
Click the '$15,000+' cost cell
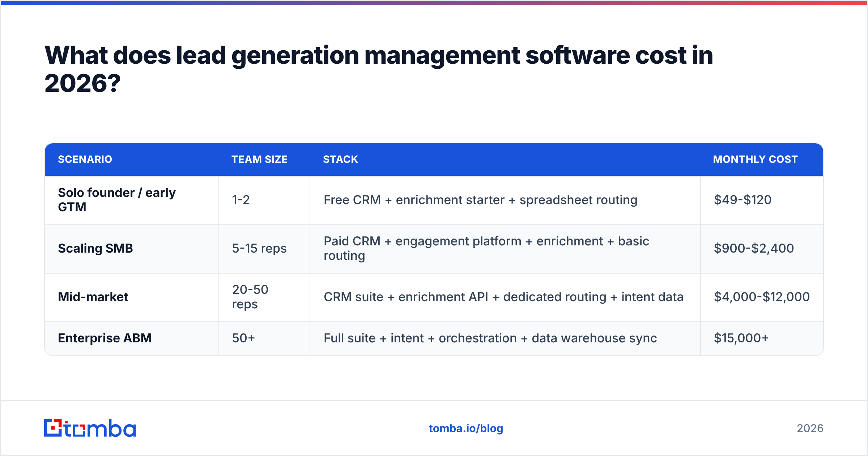pos(762,338)
